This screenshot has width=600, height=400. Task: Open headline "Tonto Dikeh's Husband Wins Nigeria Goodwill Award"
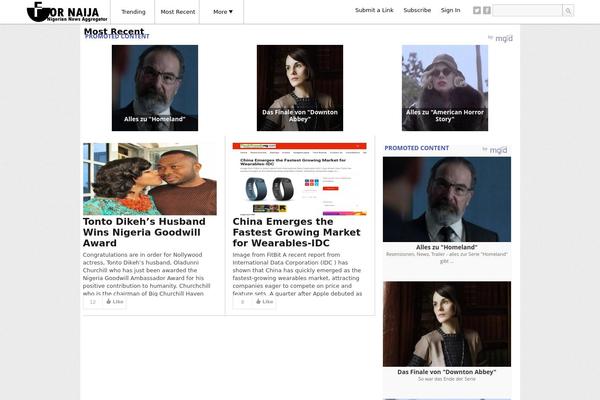click(x=144, y=232)
